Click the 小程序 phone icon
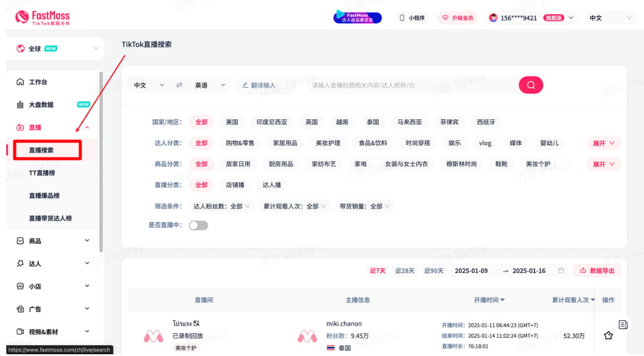Screen dimensions: 644x356 [x=402, y=18]
